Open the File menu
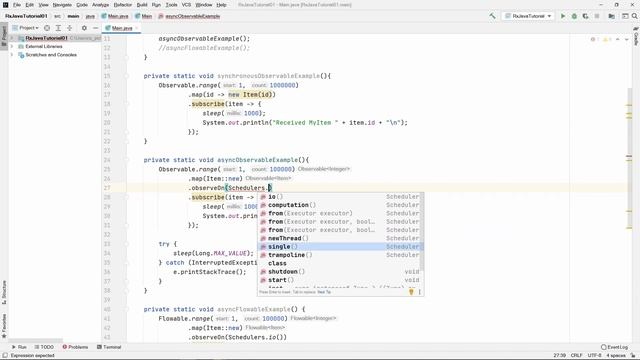The image size is (640, 360). click(17, 5)
